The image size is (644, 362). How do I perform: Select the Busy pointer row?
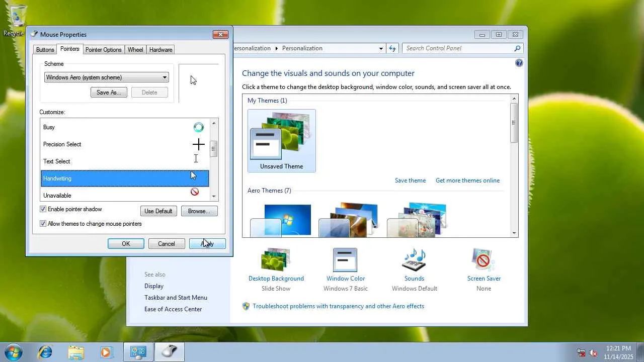click(125, 127)
